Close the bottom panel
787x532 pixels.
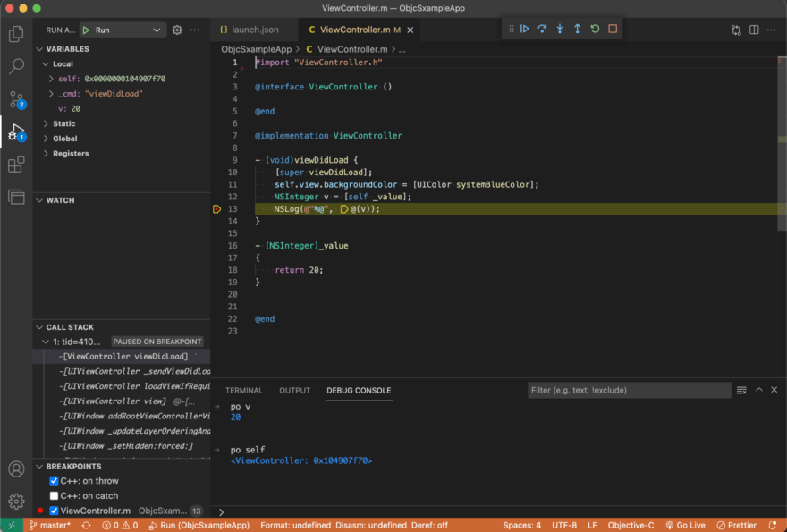click(774, 390)
